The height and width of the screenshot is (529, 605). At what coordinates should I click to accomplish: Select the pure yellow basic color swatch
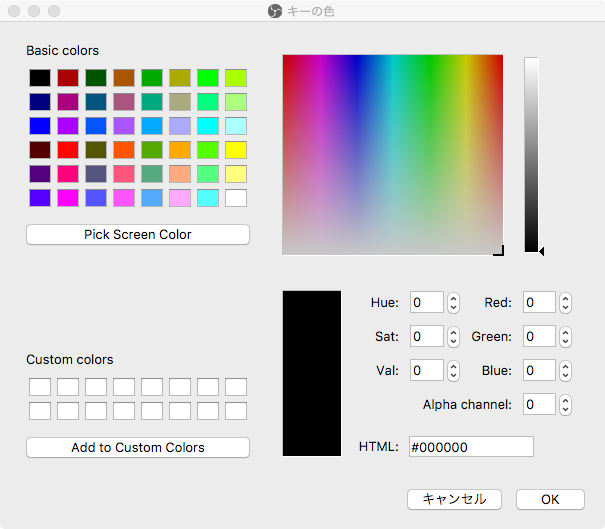pos(236,150)
